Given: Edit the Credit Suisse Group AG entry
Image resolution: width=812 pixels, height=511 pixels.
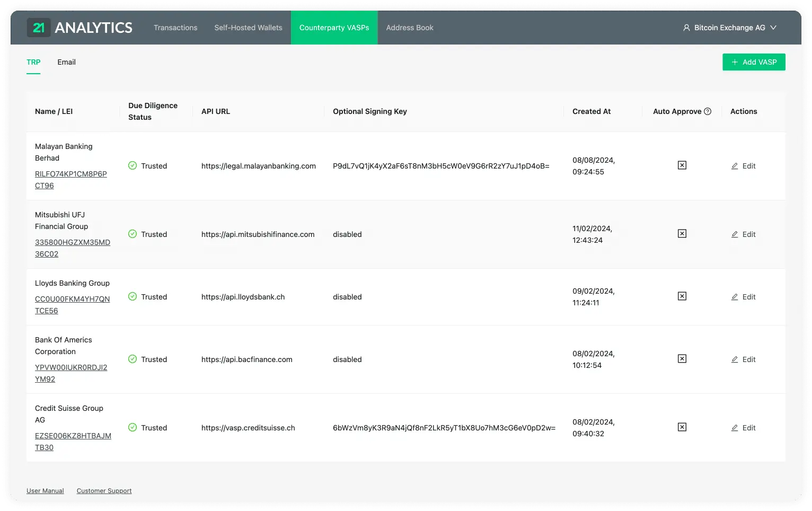Looking at the screenshot, I should tap(744, 428).
